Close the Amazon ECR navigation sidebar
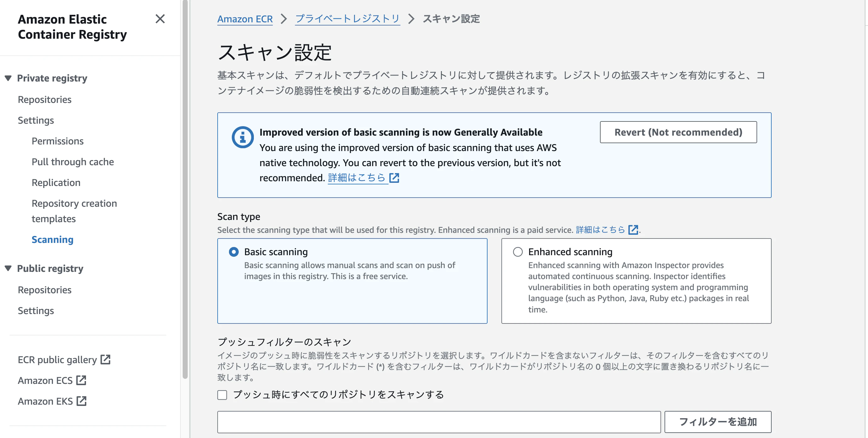Image resolution: width=868 pixels, height=438 pixels. pos(160,19)
